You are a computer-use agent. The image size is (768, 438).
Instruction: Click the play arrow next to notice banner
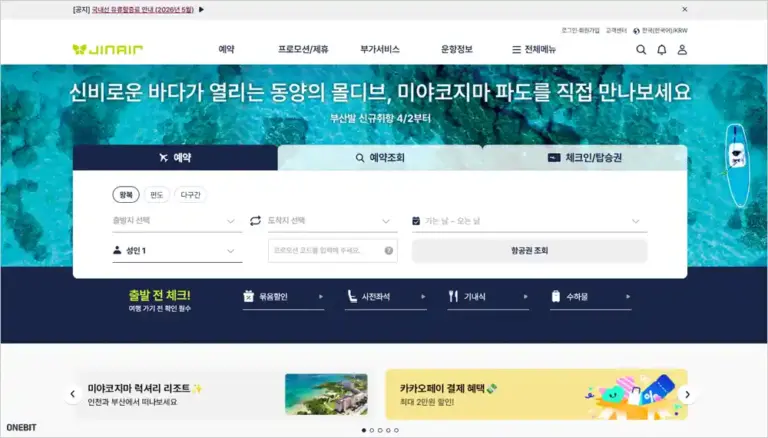point(201,9)
